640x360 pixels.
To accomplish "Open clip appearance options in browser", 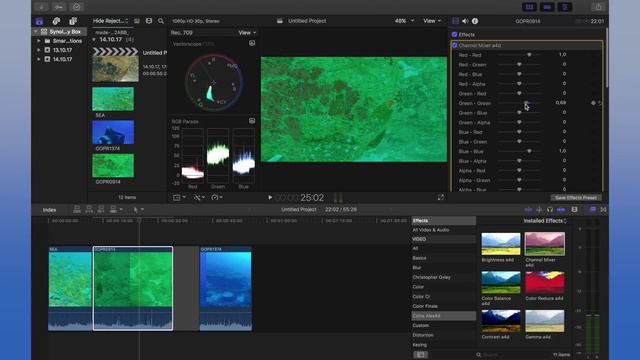I will click(149, 21).
